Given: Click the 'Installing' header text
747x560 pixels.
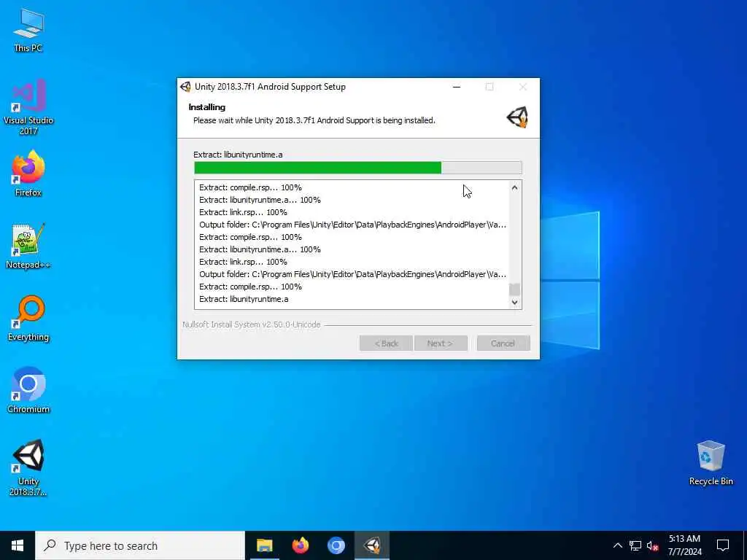Looking at the screenshot, I should 206,107.
